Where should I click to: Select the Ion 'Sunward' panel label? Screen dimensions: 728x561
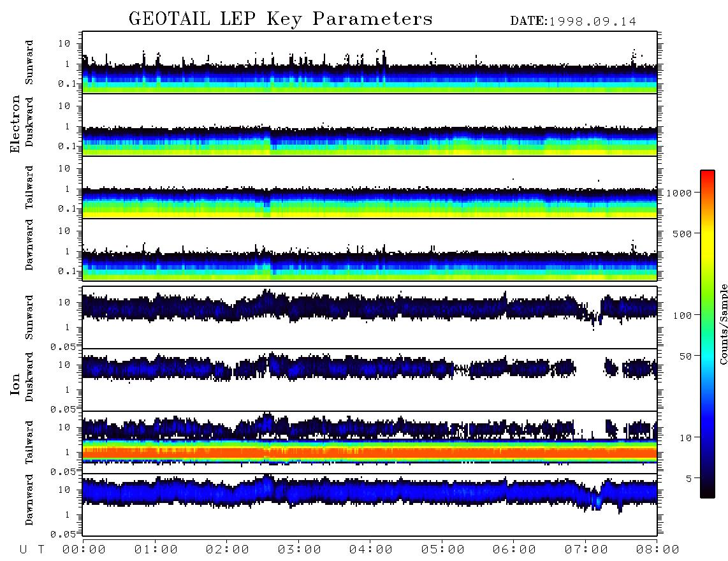29,317
